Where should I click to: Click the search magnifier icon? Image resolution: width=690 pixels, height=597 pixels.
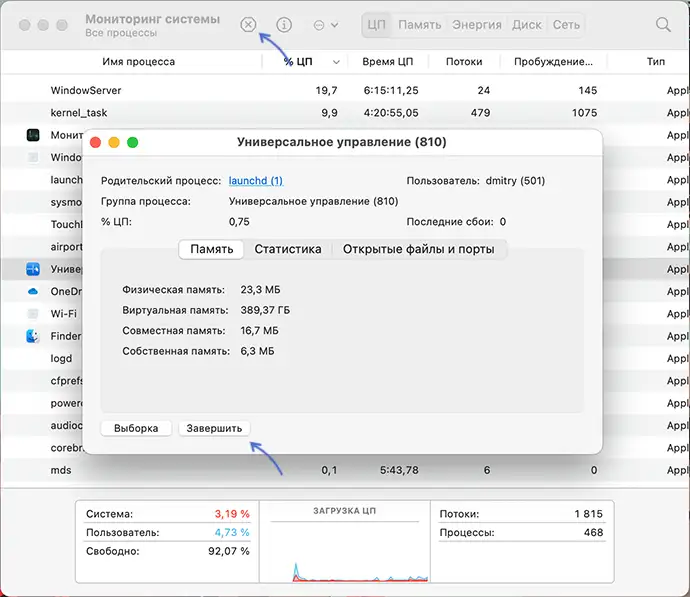tap(663, 25)
